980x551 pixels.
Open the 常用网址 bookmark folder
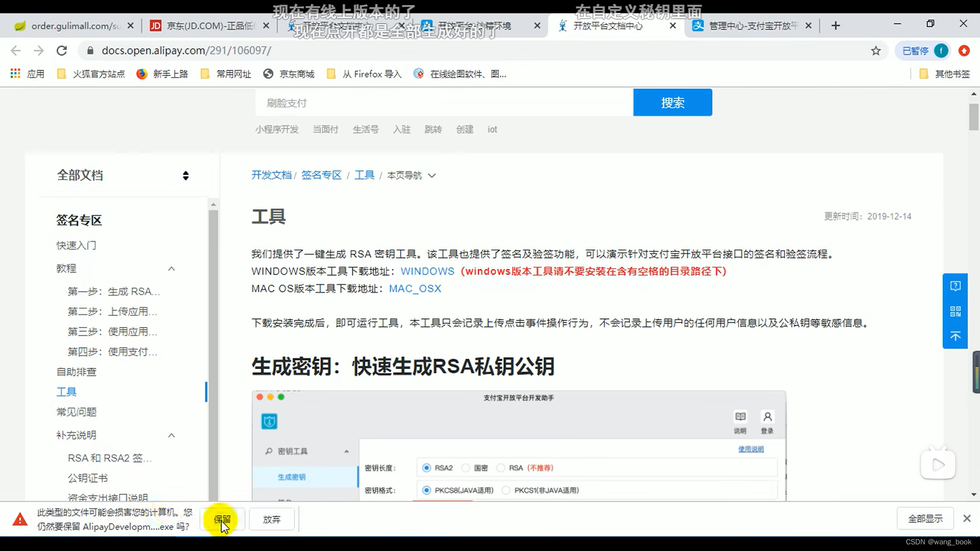[226, 74]
